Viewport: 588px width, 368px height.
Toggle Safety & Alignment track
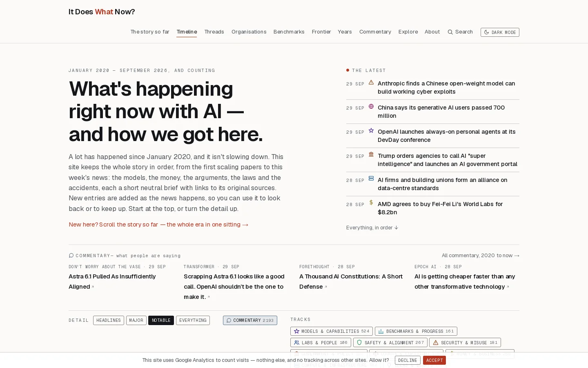390,343
